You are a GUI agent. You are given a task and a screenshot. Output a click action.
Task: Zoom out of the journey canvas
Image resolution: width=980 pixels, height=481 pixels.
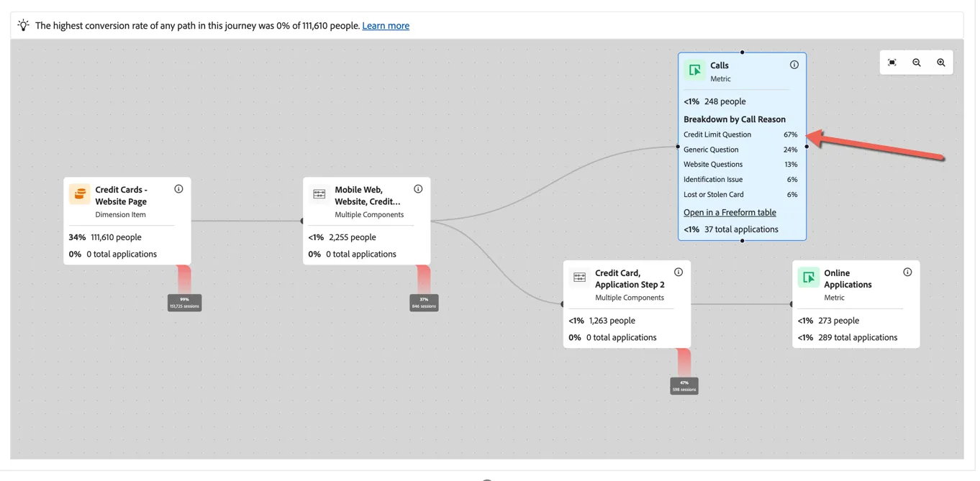pyautogui.click(x=917, y=63)
